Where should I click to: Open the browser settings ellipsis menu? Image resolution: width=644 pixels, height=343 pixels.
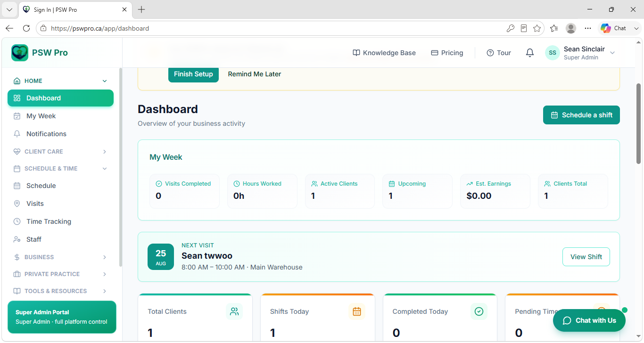588,28
